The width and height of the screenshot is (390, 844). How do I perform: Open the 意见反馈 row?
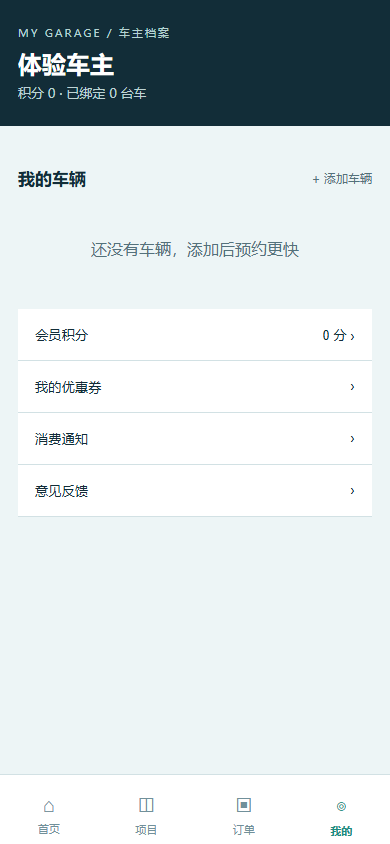point(195,490)
